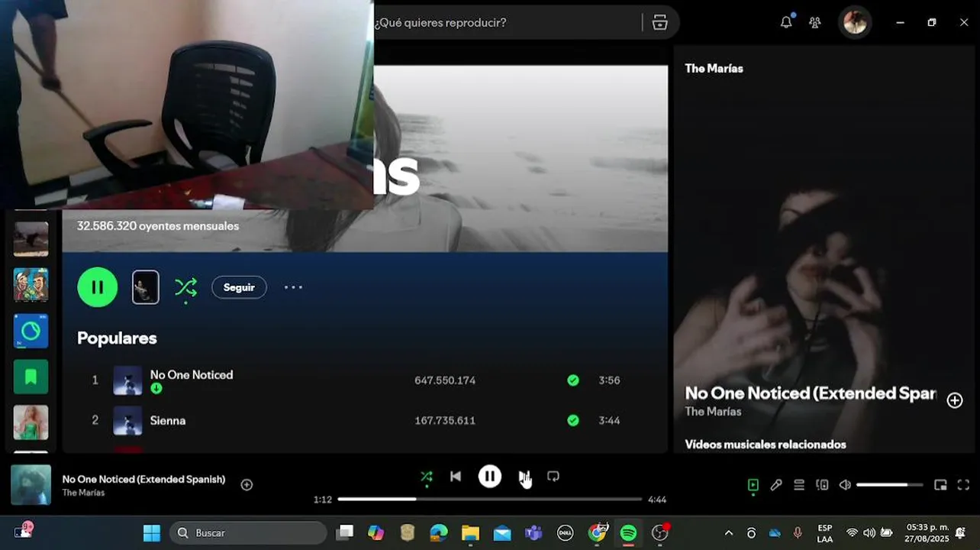Image resolution: width=980 pixels, height=550 pixels.
Task: Open the OneDrive tray icon
Action: pos(775,532)
